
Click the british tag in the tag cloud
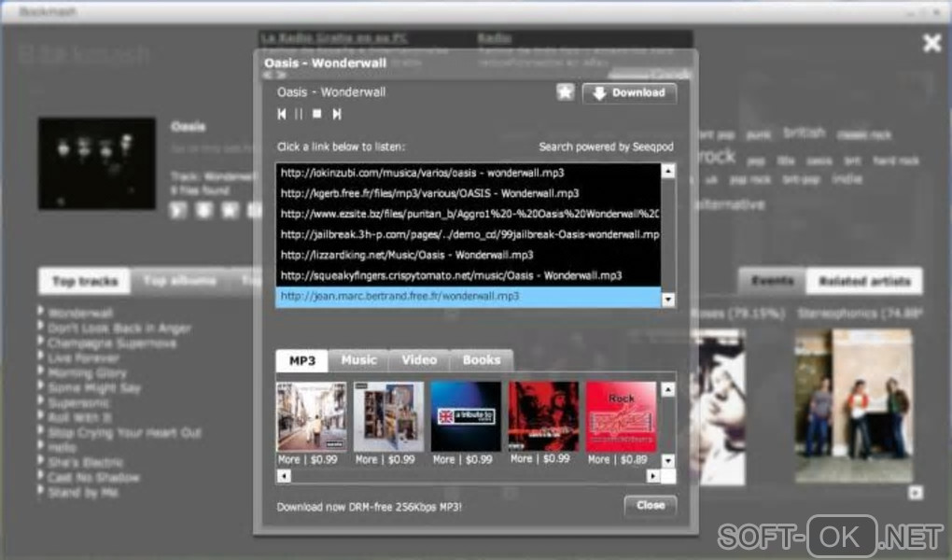coord(804,133)
